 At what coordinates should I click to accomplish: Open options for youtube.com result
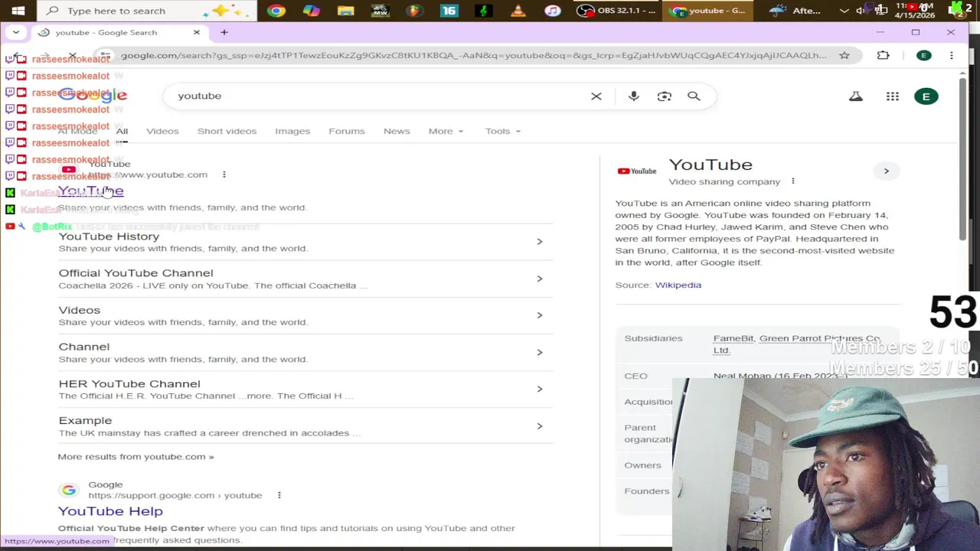[x=224, y=174]
